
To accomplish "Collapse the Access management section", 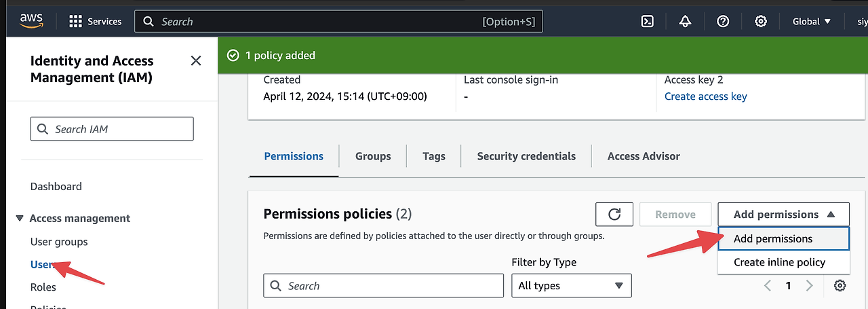I will pos(20,219).
